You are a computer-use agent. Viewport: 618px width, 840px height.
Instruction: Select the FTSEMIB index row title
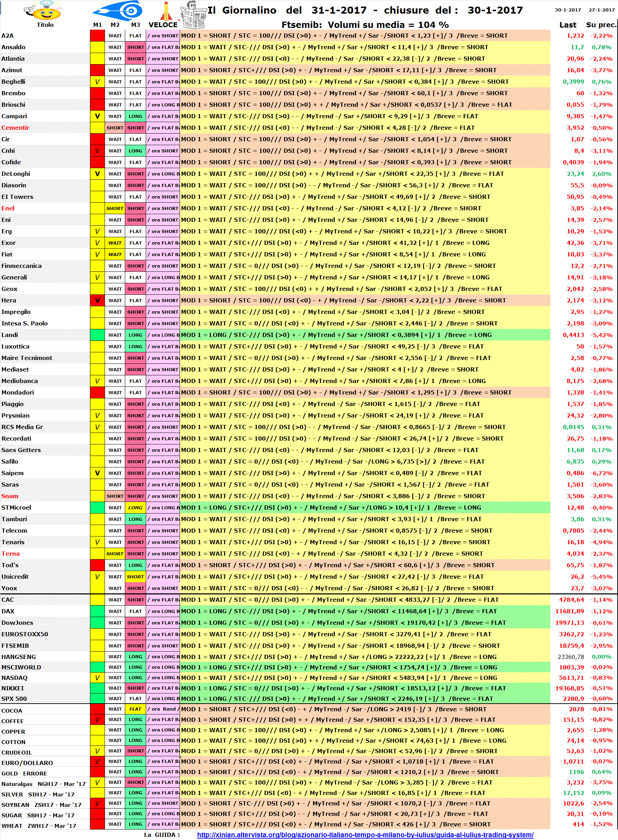click(15, 645)
